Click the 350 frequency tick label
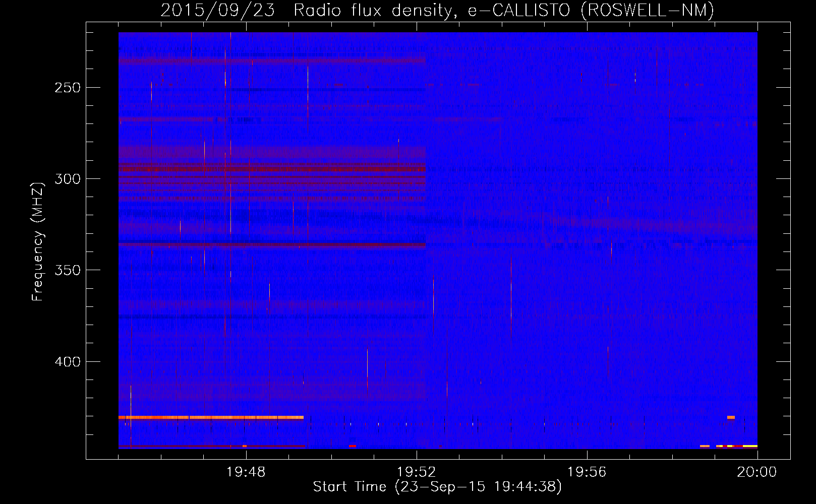Viewport: 816px width, 504px height. click(x=68, y=270)
